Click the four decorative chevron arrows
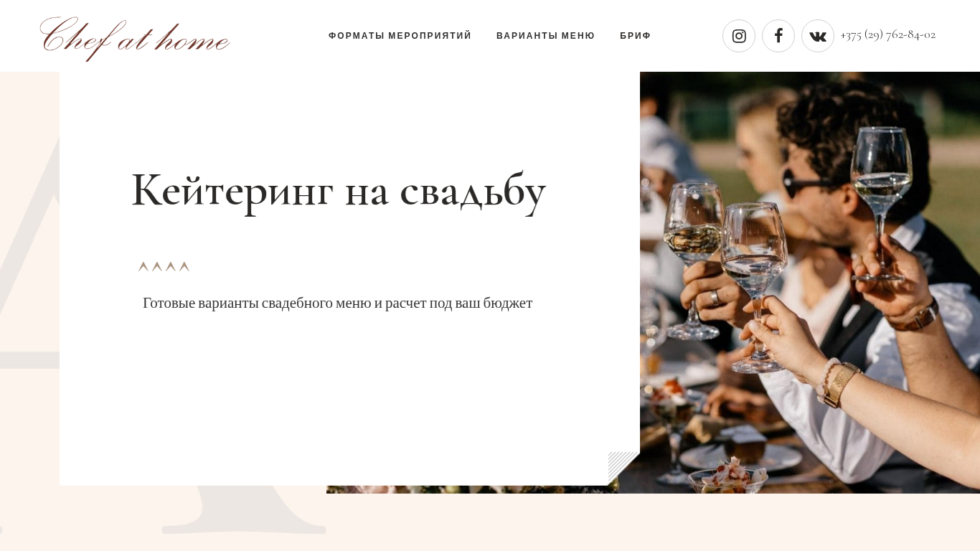The image size is (980, 551). (x=164, y=267)
